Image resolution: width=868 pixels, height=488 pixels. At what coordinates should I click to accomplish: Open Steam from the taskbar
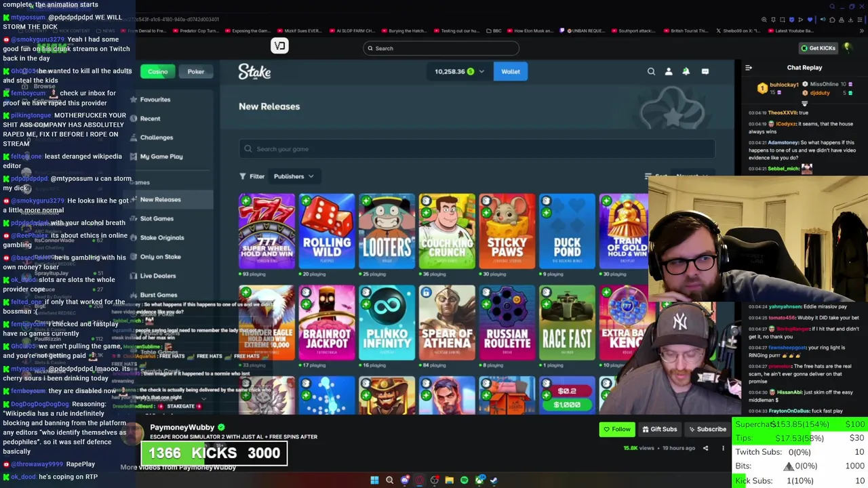pos(494,480)
